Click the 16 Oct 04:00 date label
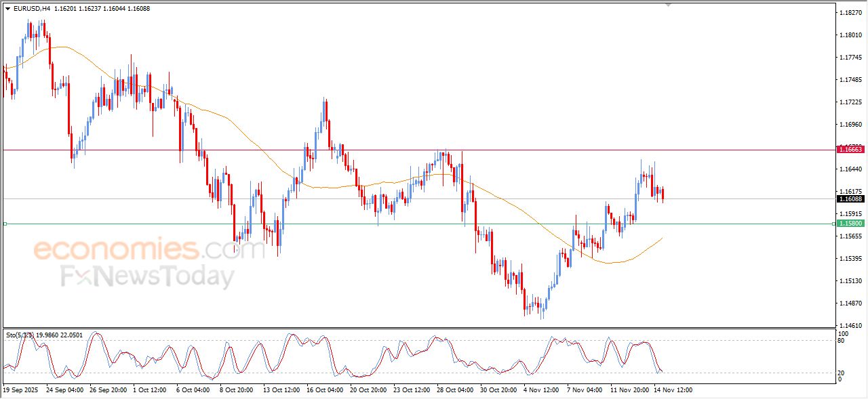868x399 pixels. coord(325,390)
